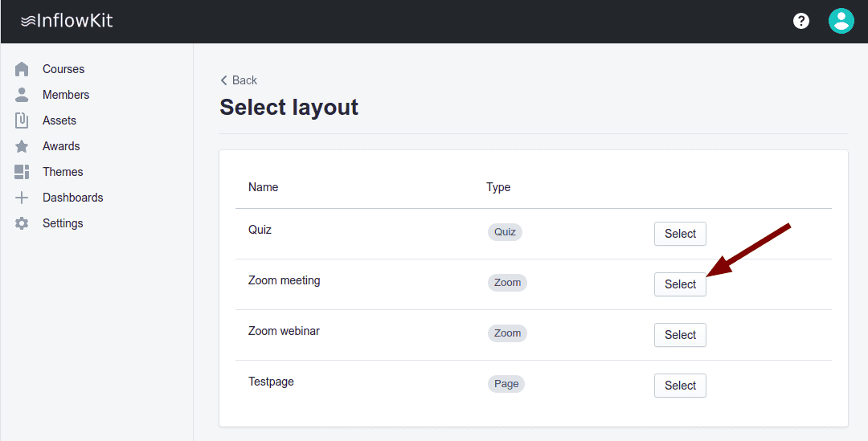Click the Awards star icon
868x441 pixels.
click(x=22, y=146)
